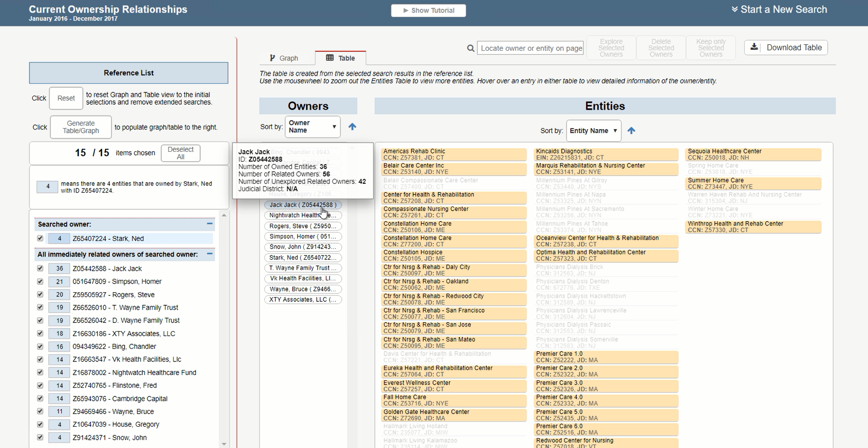868x448 pixels.
Task: Toggle the Simpson, Homer checkbox
Action: (40, 281)
